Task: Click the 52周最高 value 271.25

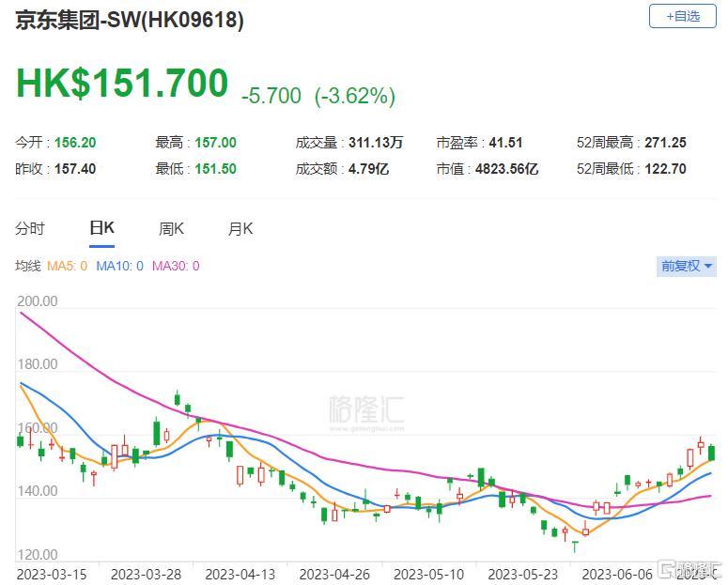Action: pos(665,143)
